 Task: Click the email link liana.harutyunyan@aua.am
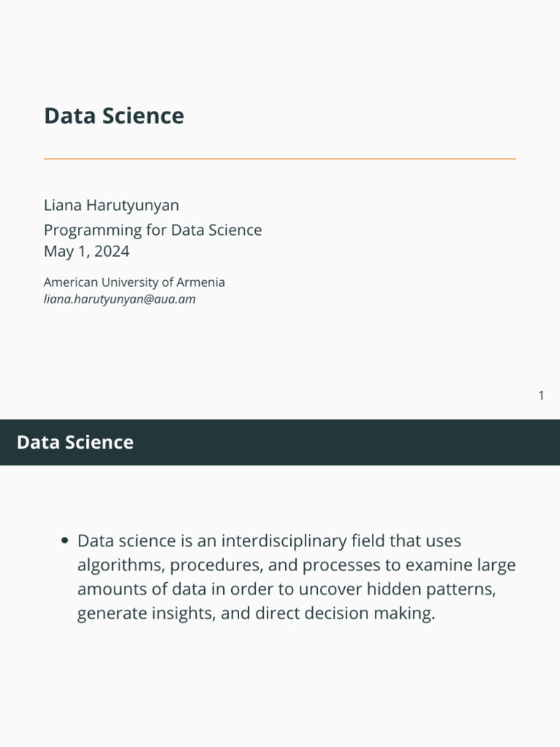(x=120, y=299)
